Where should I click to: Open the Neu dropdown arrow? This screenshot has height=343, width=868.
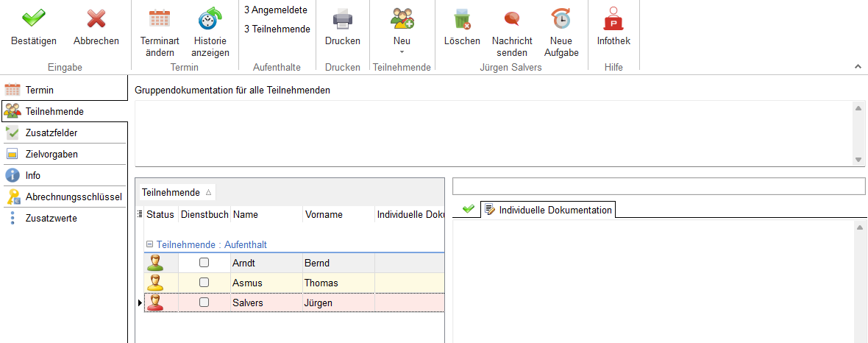[402, 52]
